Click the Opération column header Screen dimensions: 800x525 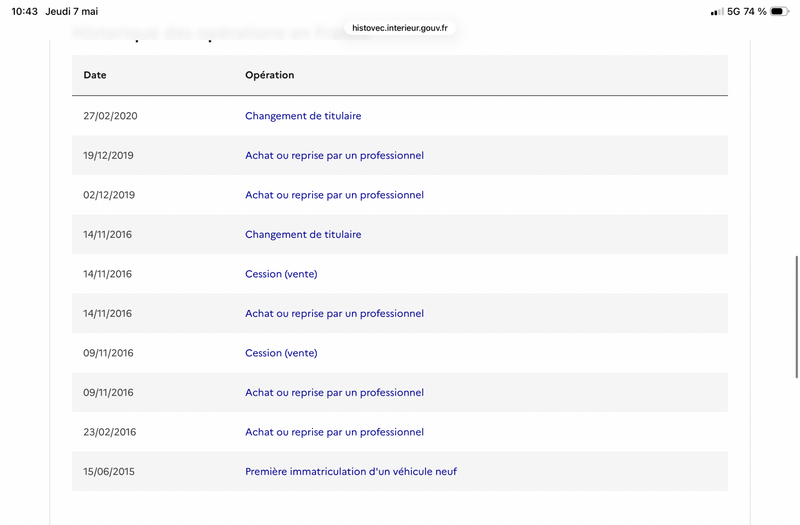coord(269,75)
